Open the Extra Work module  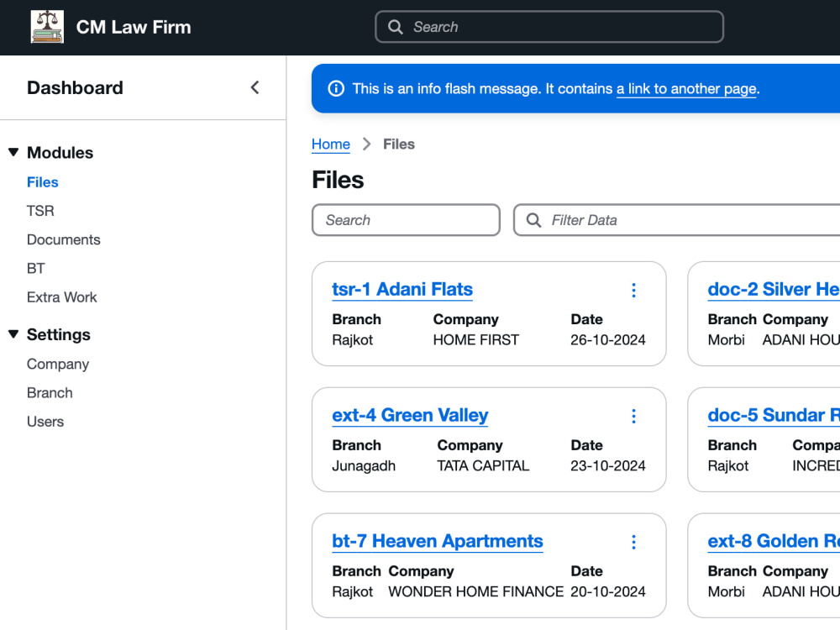point(61,297)
